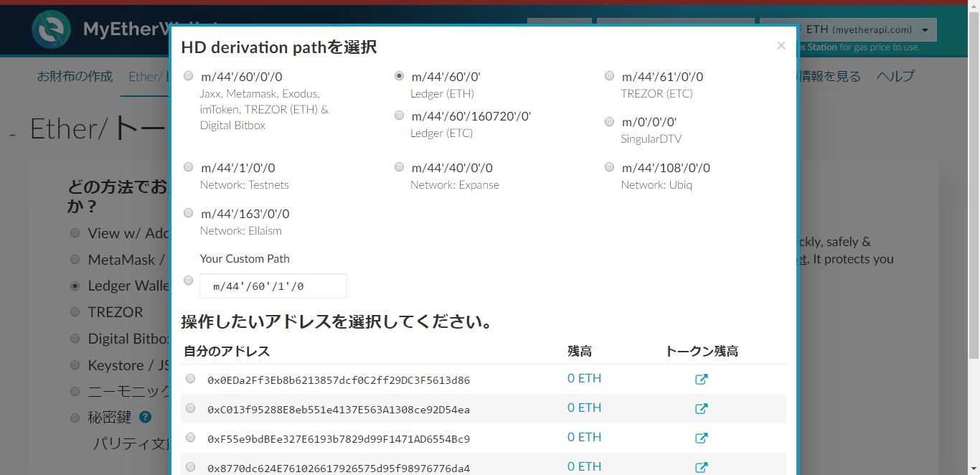Click the 0 ETH balance of 0xC013f952 row
The height and width of the screenshot is (475, 980).
tap(584, 408)
